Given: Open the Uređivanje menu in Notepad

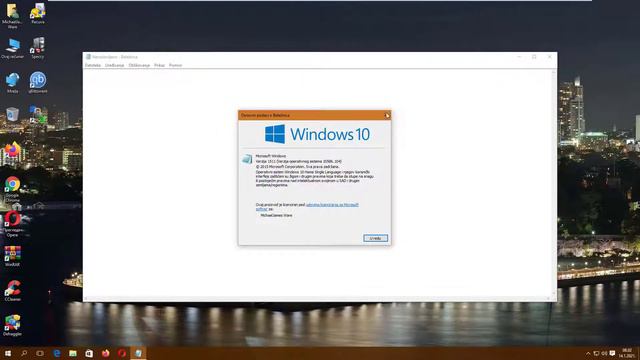Looking at the screenshot, I should click(x=114, y=65).
